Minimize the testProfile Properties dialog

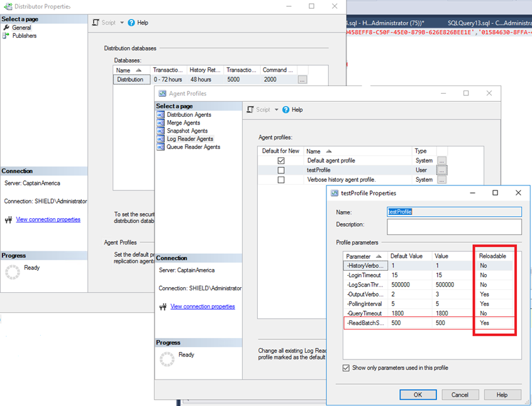click(472, 193)
